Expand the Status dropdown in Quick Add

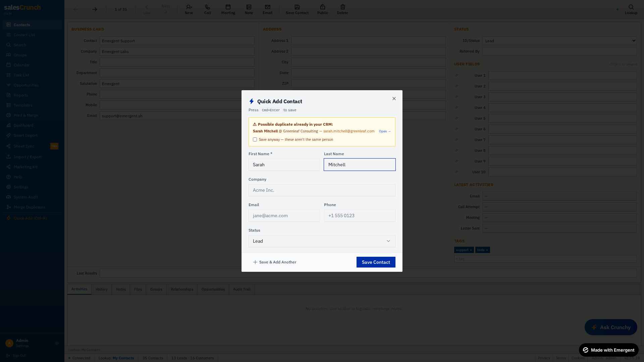tap(322, 241)
